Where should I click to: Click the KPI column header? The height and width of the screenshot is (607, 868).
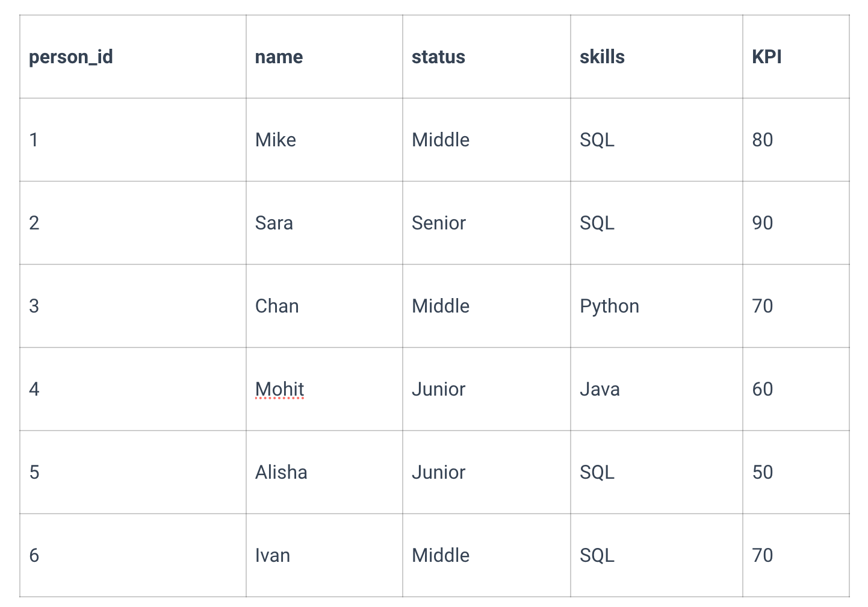pyautogui.click(x=796, y=57)
